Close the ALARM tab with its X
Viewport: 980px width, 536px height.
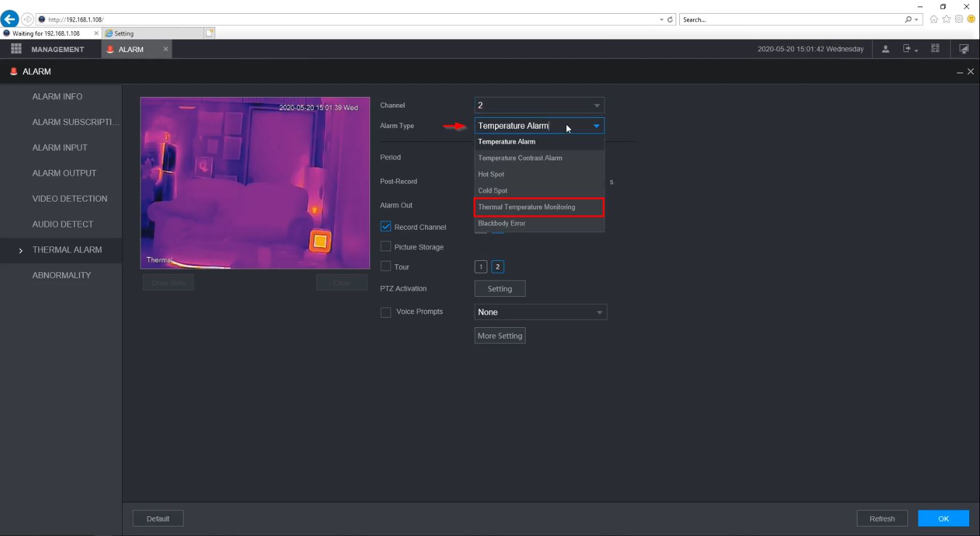[166, 49]
